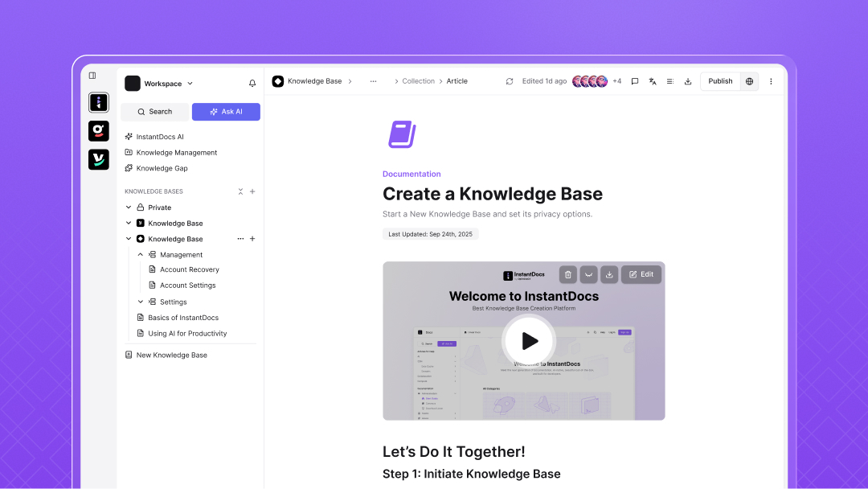Open the notifications bell
The image size is (868, 489).
pos(252,83)
